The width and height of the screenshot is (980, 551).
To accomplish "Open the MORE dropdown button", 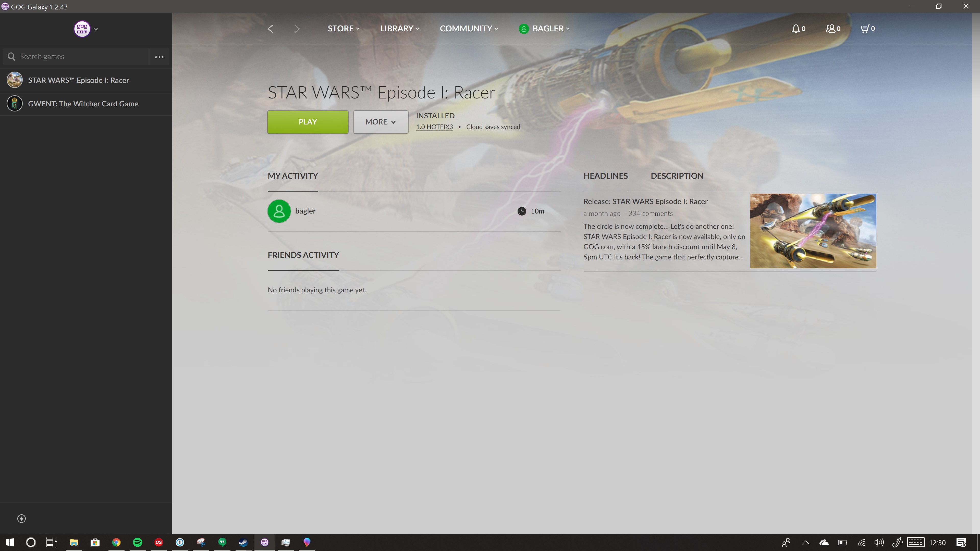I will click(x=381, y=122).
